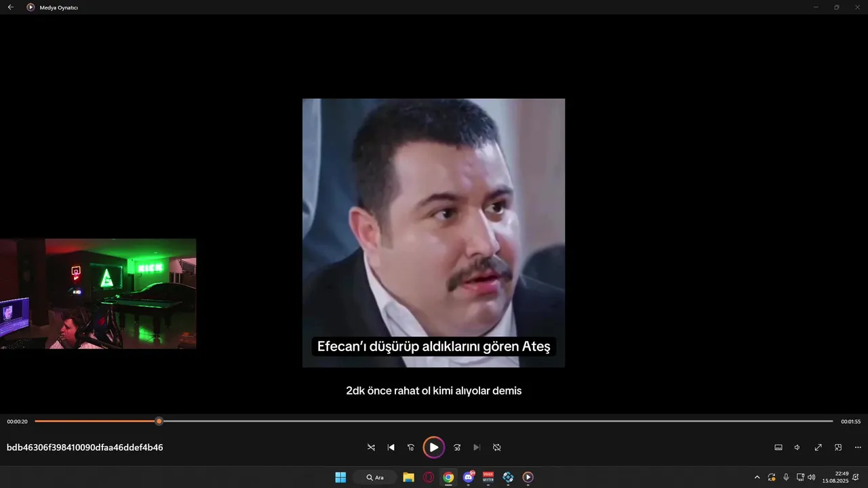The width and height of the screenshot is (868, 488).
Task: Open the blue diamond app in taskbar
Action: (508, 477)
